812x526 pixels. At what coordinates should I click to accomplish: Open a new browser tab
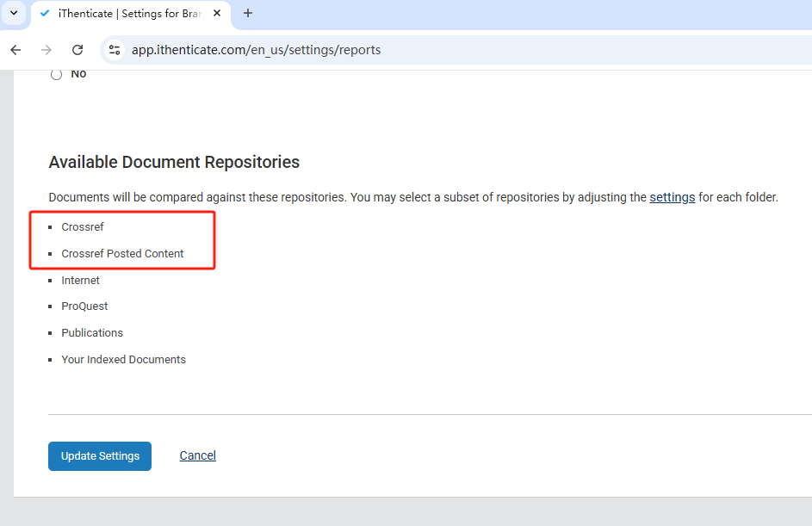[248, 13]
